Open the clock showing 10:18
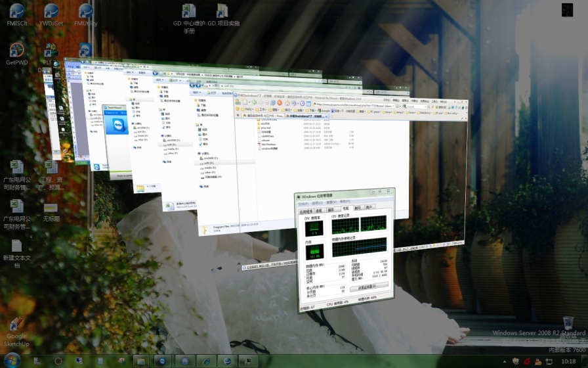The width and height of the screenshot is (588, 368). (x=568, y=361)
